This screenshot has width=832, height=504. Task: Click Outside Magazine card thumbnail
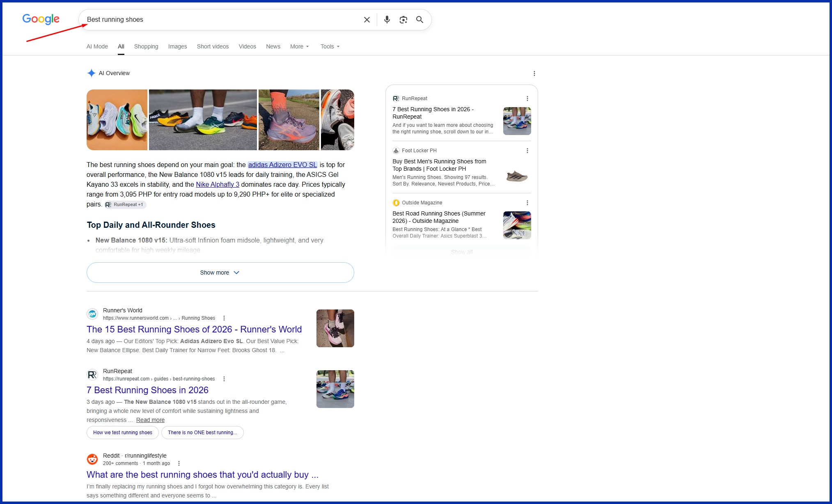coord(517,225)
